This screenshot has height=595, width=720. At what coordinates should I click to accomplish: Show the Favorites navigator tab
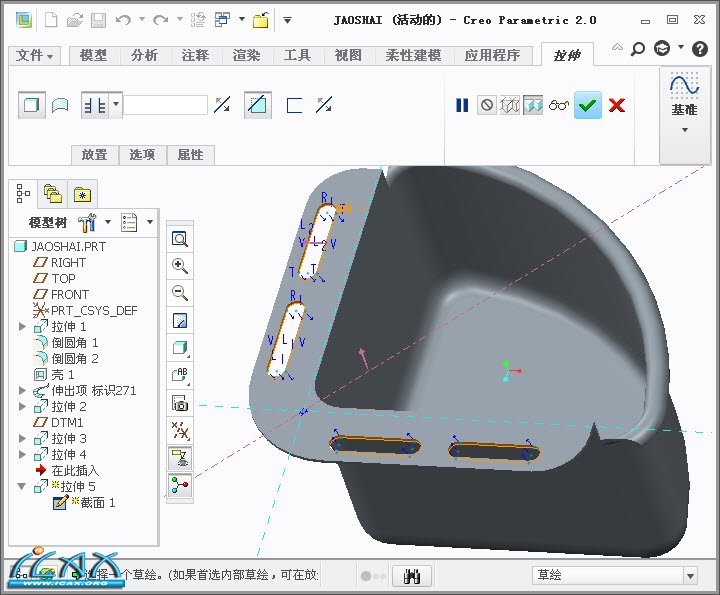click(82, 194)
